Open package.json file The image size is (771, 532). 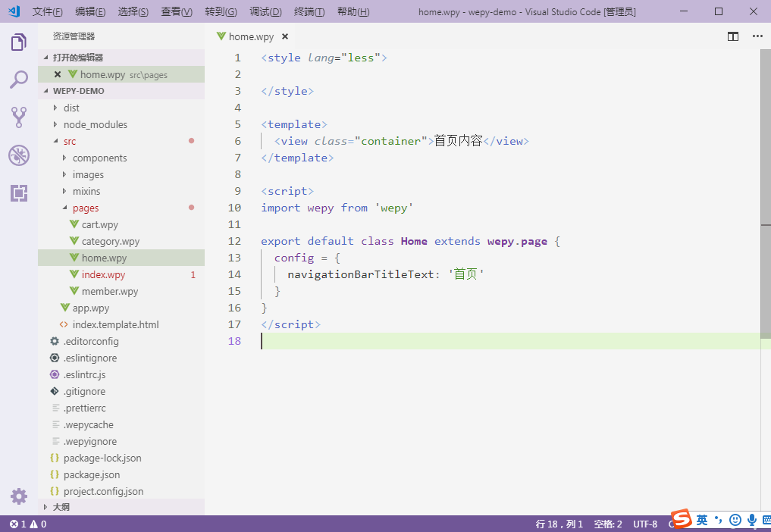pyautogui.click(x=121, y=475)
